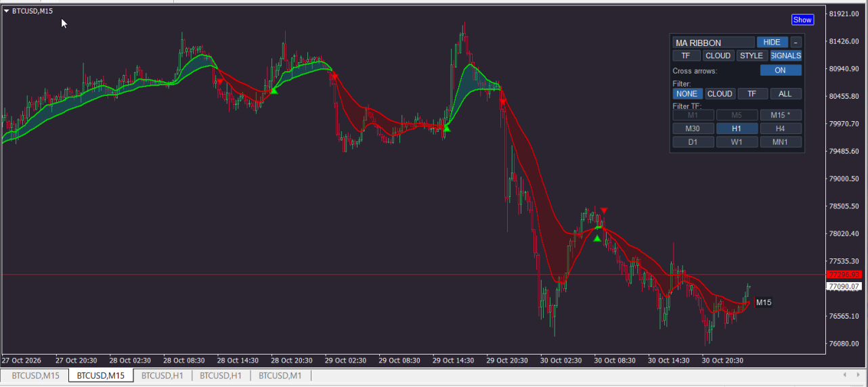Open the CLOUD tab beside the STYLE tab
Screen dimensions: 868x387
(x=718, y=55)
